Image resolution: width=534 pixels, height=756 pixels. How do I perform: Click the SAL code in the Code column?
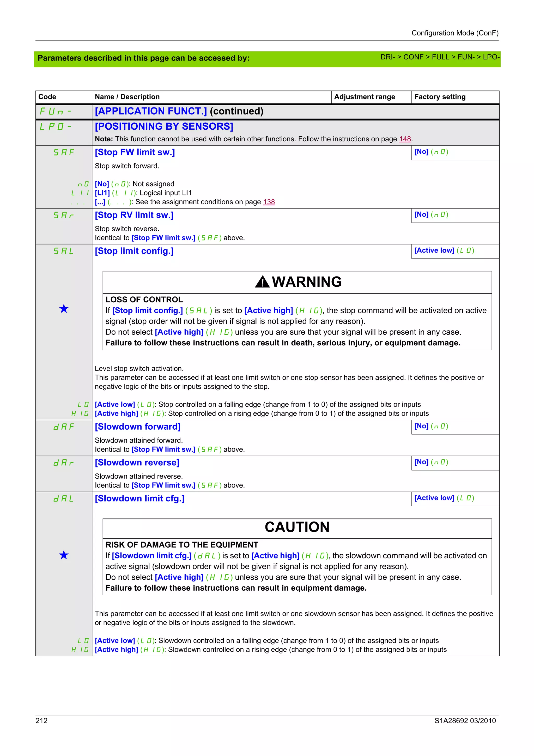tap(64, 251)
